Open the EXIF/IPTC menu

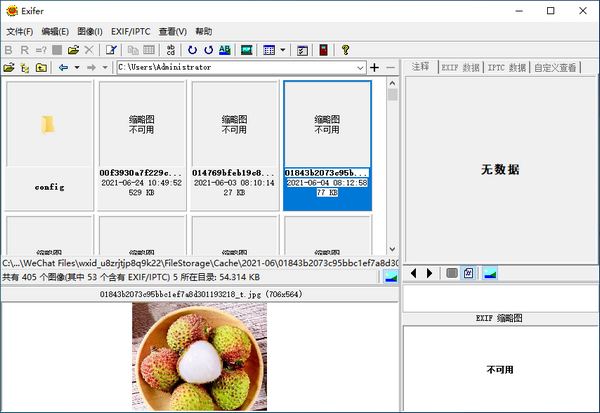tap(131, 31)
